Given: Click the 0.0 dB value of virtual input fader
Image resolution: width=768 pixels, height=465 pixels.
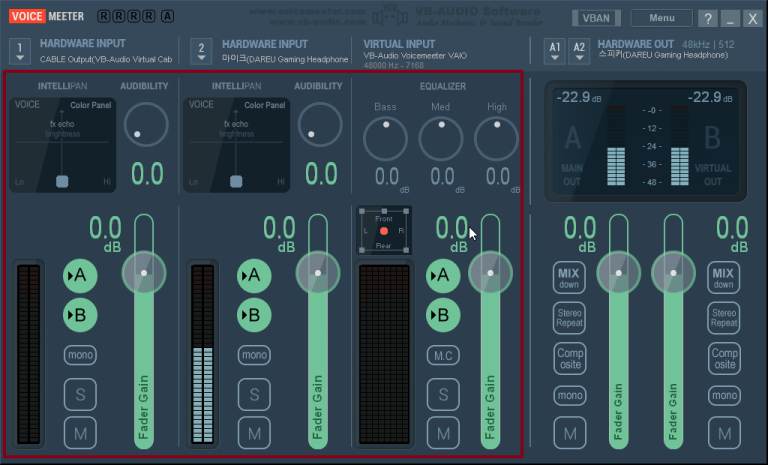Looking at the screenshot, I should click(x=452, y=234).
